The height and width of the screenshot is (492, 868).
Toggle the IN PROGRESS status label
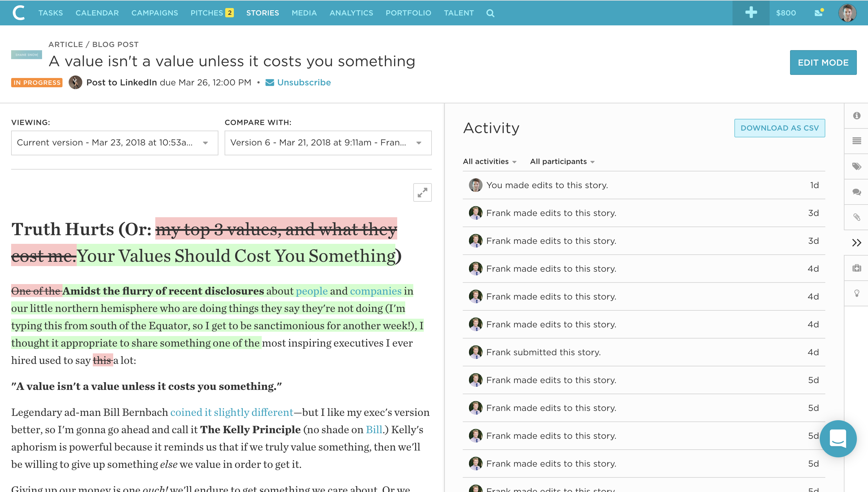pyautogui.click(x=37, y=82)
